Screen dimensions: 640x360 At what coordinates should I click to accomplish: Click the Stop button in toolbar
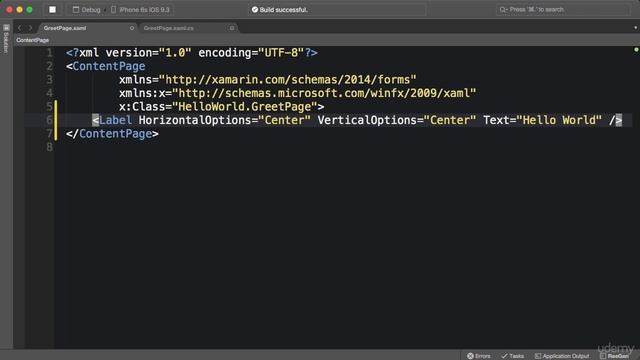click(x=53, y=9)
